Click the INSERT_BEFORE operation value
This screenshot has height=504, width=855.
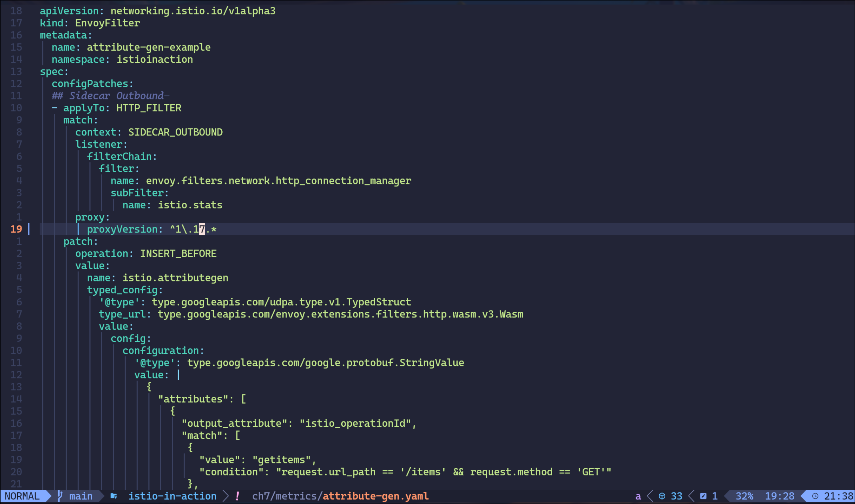point(178,253)
